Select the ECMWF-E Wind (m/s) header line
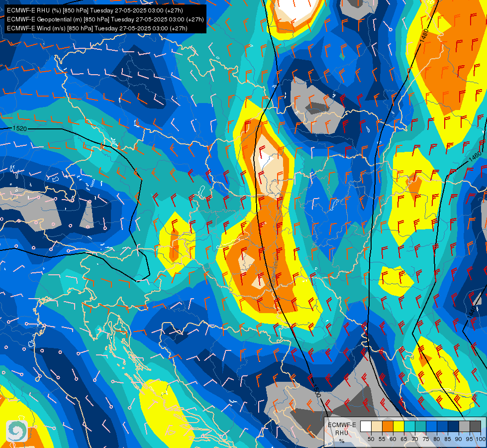 [x=97, y=28]
